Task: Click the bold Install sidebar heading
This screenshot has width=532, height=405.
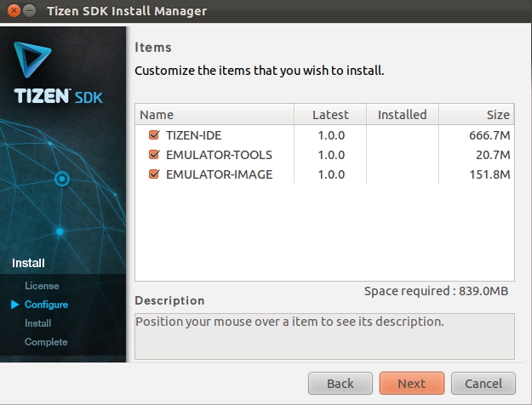Action: click(28, 263)
